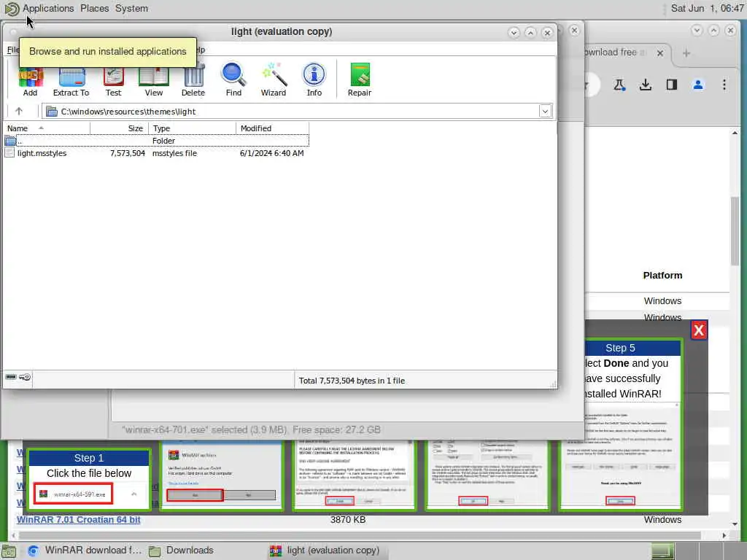Open the File menu in WinRAR
Image resolution: width=747 pixels, height=560 pixels.
12,50
